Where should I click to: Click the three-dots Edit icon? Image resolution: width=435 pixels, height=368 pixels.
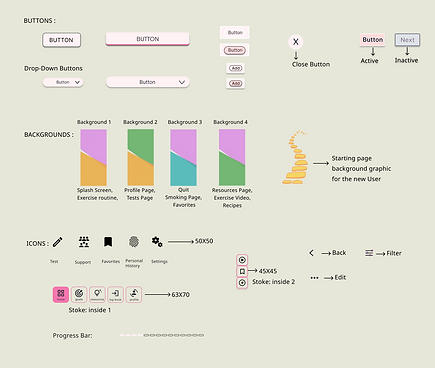(314, 278)
